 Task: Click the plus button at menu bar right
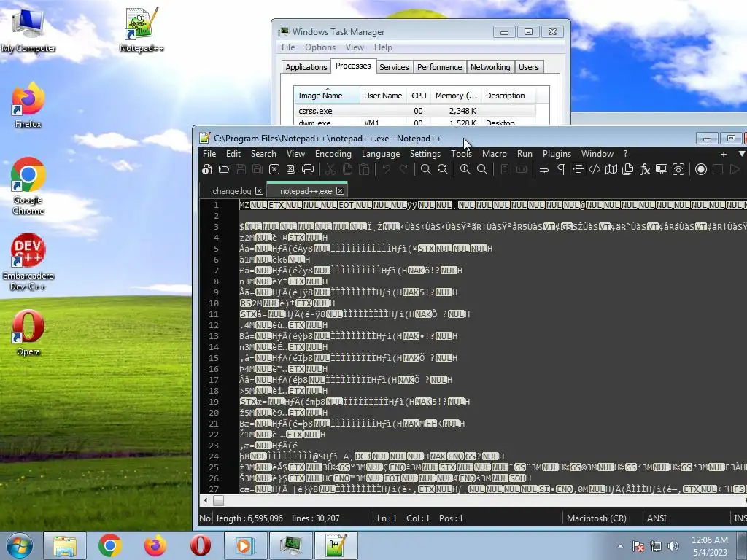click(723, 154)
